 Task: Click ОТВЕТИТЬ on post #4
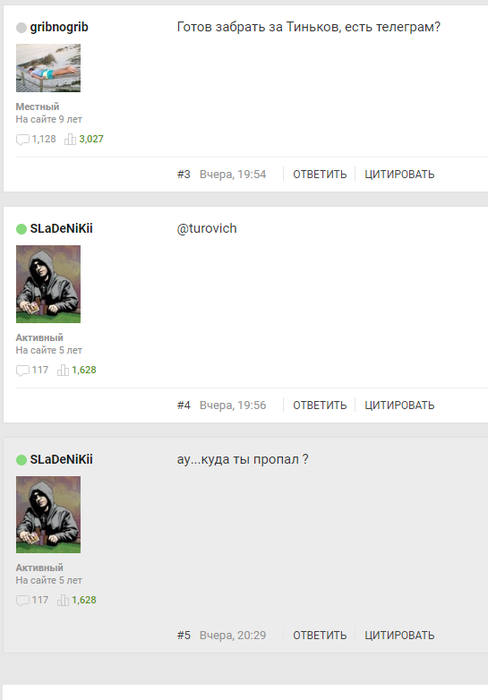coord(320,405)
